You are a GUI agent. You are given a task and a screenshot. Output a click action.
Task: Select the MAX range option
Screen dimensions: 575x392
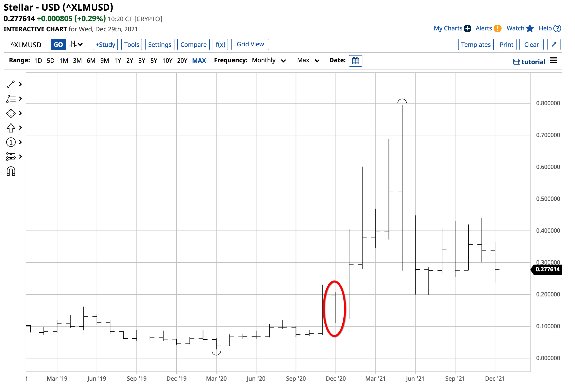(x=199, y=61)
